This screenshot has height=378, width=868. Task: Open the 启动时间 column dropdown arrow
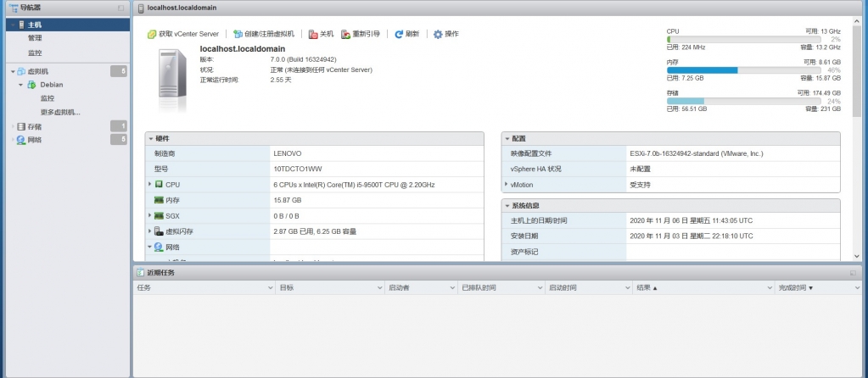click(627, 288)
